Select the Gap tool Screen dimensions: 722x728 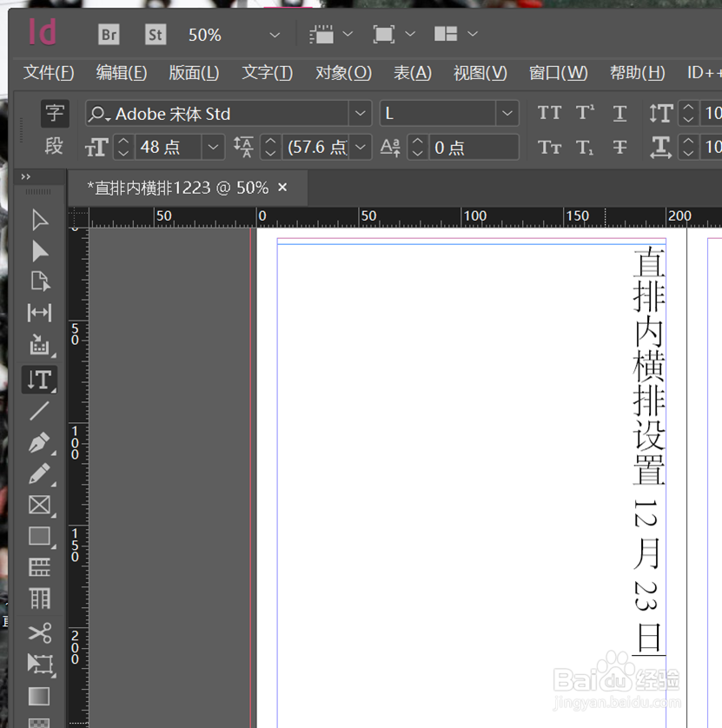[39, 313]
